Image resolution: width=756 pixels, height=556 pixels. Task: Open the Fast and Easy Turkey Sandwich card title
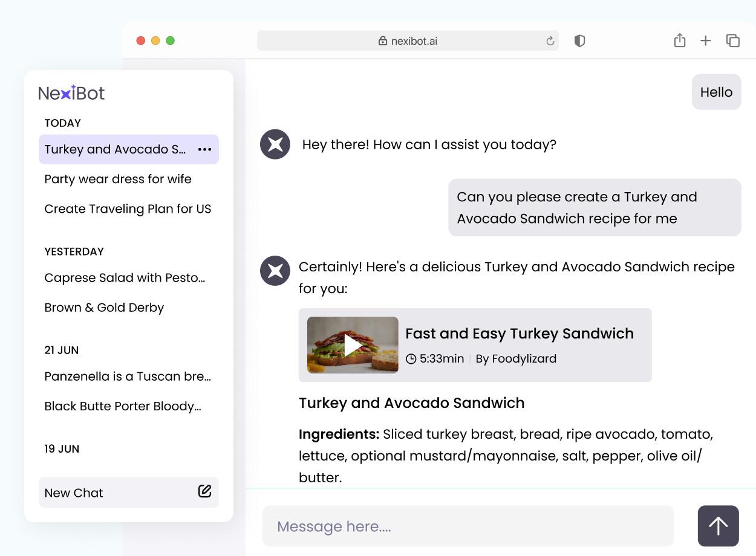[520, 334]
